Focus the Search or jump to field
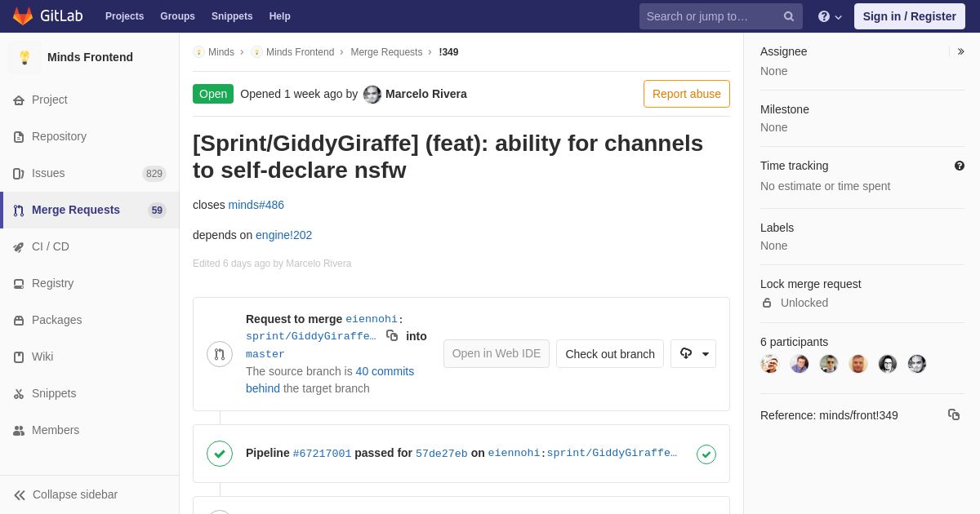 click(x=721, y=16)
